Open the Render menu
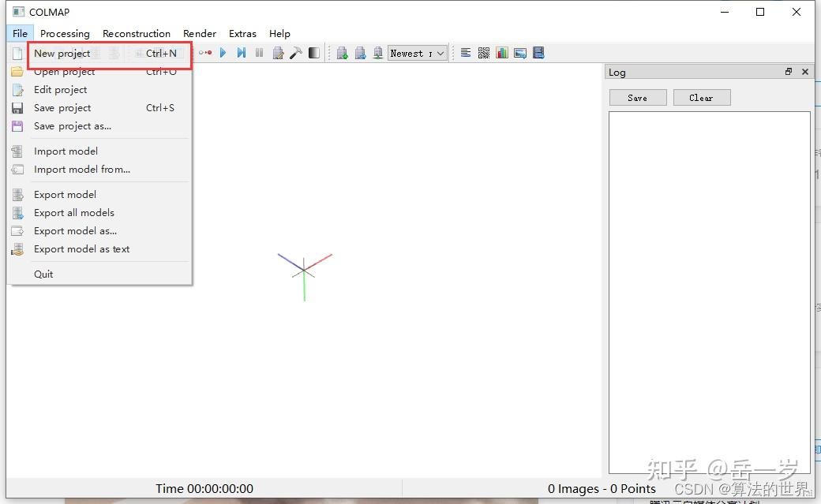 tap(200, 33)
